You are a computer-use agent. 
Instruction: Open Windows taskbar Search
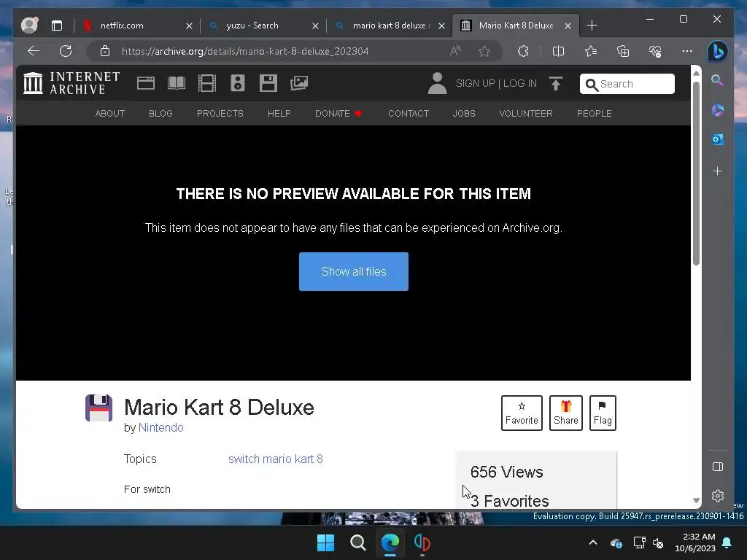click(357, 542)
